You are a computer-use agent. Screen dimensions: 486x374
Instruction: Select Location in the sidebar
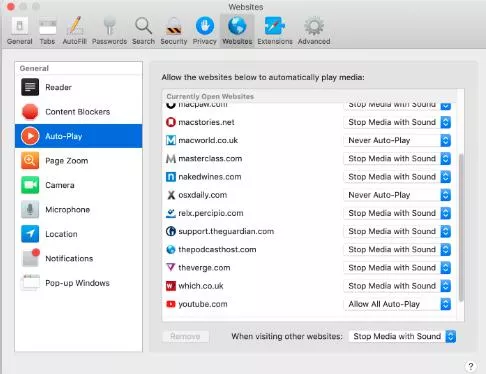[x=79, y=234]
